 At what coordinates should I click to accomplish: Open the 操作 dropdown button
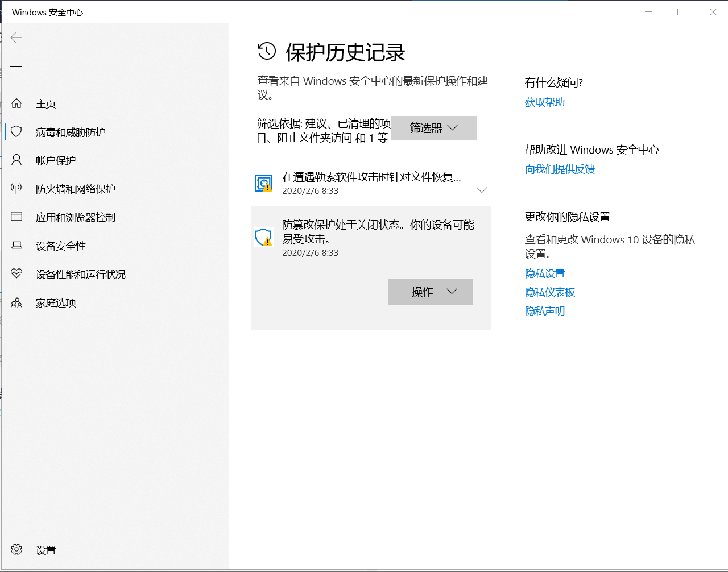pyautogui.click(x=431, y=292)
